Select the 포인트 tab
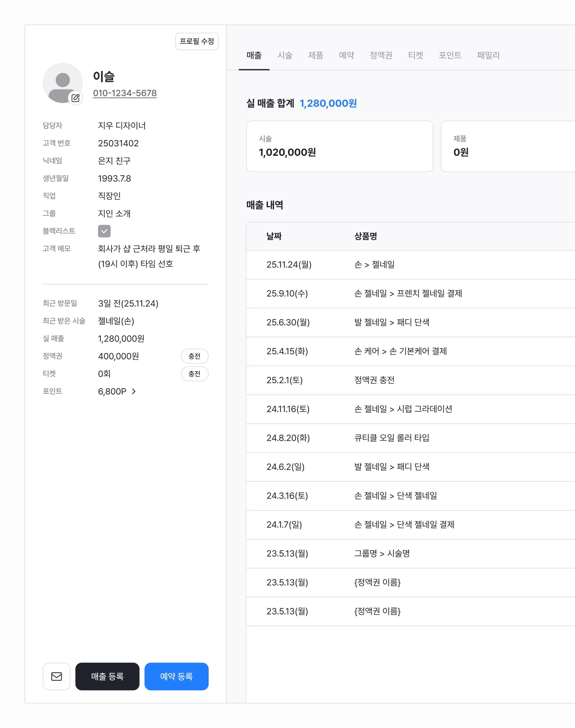This screenshot has width=575, height=728. 450,55
